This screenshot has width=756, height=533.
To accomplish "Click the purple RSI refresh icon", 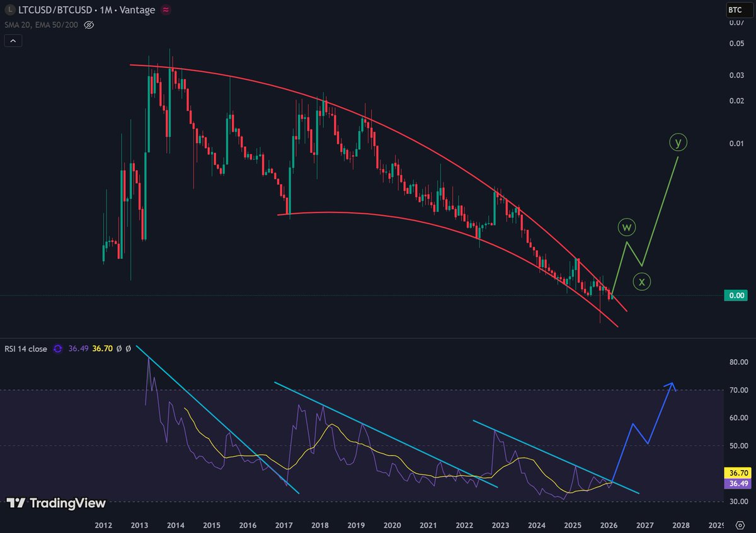I will [x=57, y=348].
